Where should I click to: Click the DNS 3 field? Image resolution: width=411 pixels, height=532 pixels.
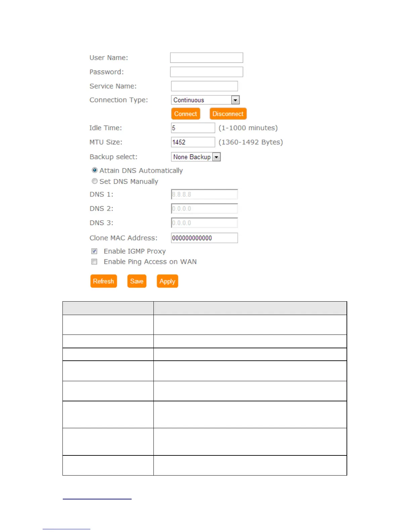pyautogui.click(x=204, y=223)
